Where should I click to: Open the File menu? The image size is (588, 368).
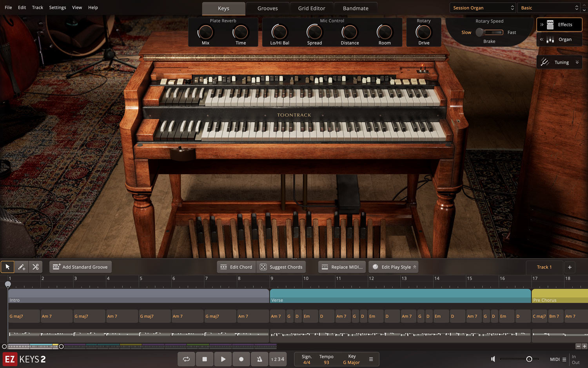8,7
